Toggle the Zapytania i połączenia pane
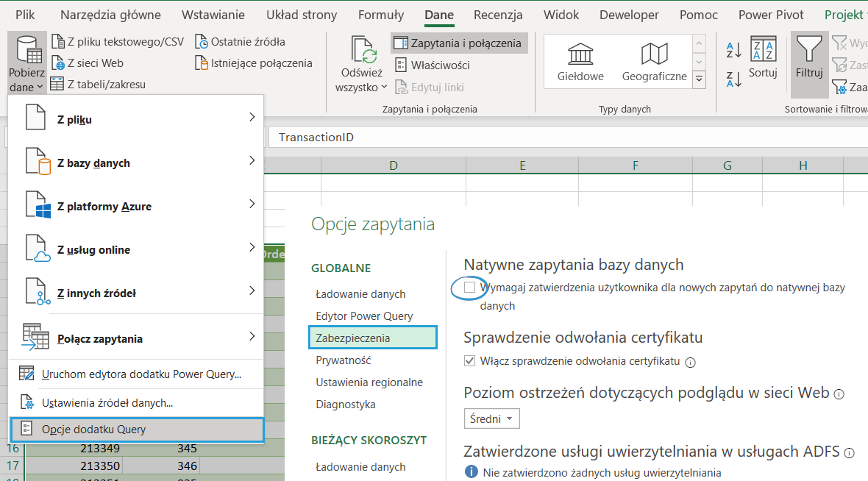 pyautogui.click(x=458, y=43)
